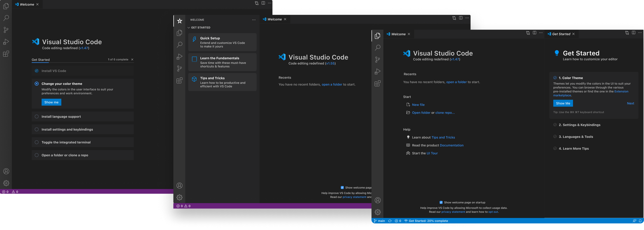Select Toggle the integrated terminal step radio

coord(37,142)
